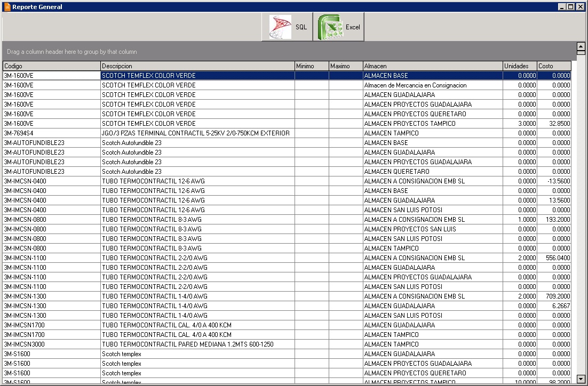Sort by the Codigo column header
The width and height of the screenshot is (588, 386).
pos(51,66)
